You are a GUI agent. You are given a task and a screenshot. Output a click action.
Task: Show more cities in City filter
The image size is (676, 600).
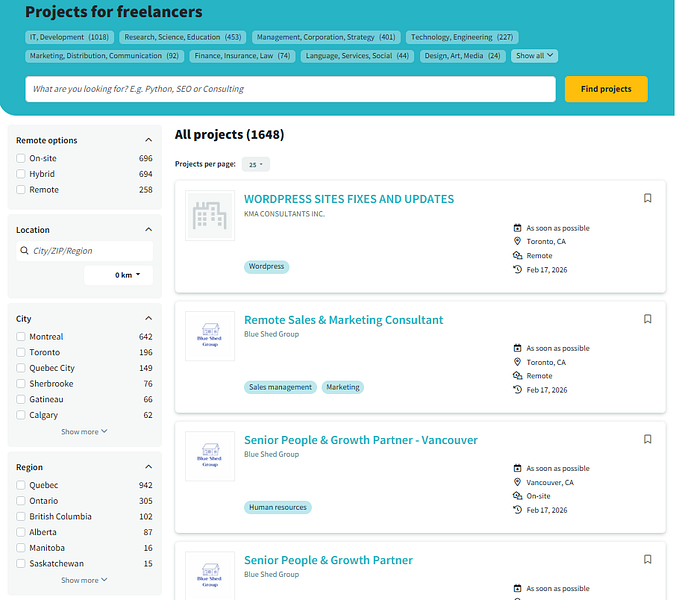click(84, 431)
